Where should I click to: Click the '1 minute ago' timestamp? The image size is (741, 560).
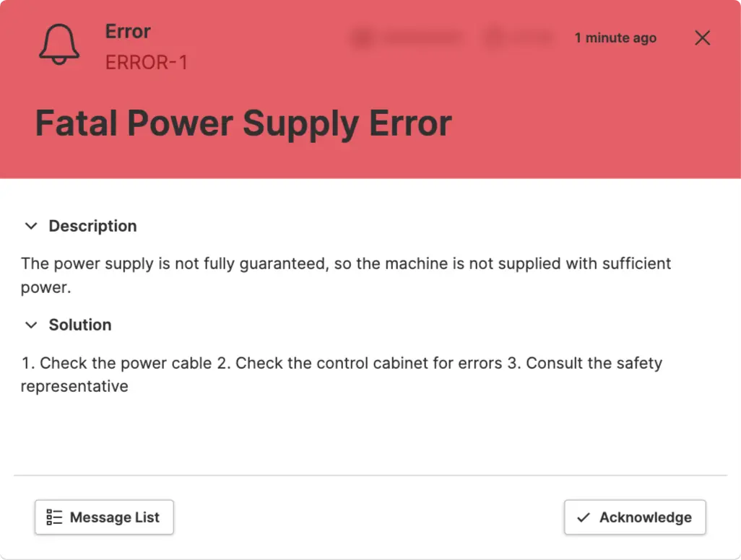point(615,38)
